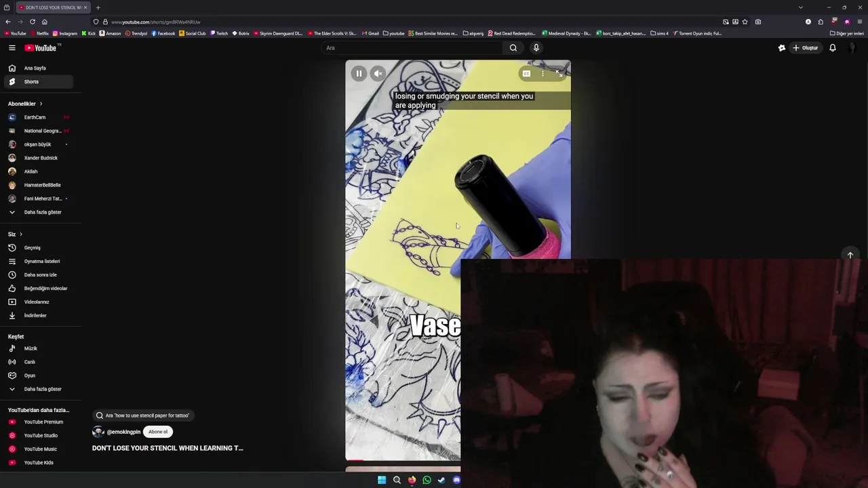Open YouTube Music
Screen dimensions: 868x488
37,449
